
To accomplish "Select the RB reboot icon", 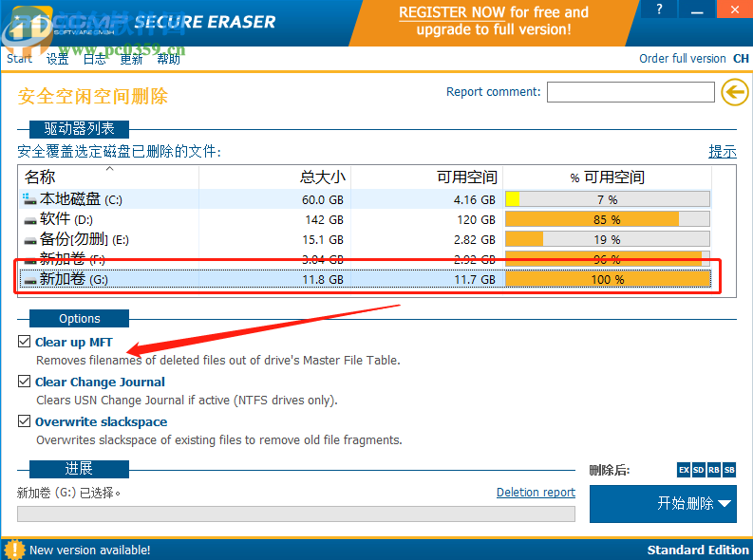I will coord(714,470).
